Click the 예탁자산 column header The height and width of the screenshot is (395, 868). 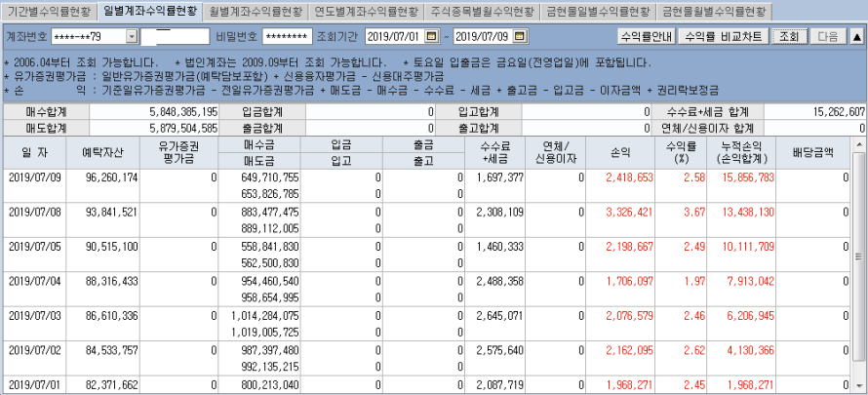pyautogui.click(x=102, y=153)
